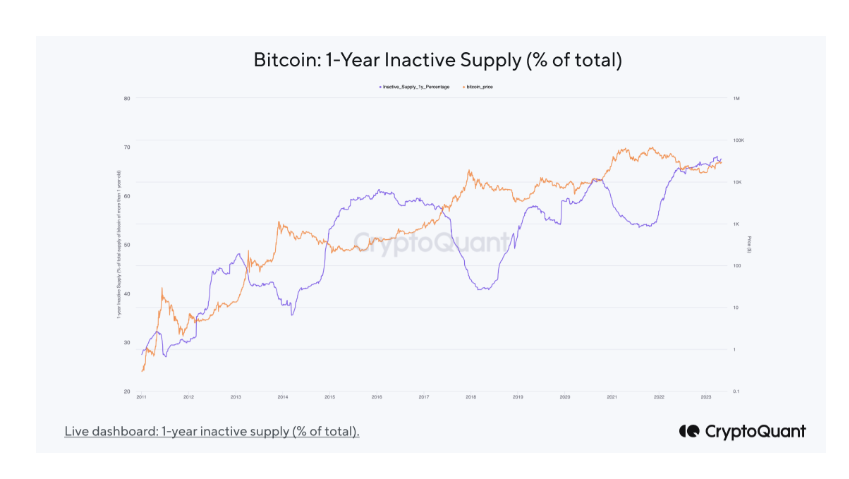Click the 20 label on the left axis
849x479 pixels.
point(128,391)
